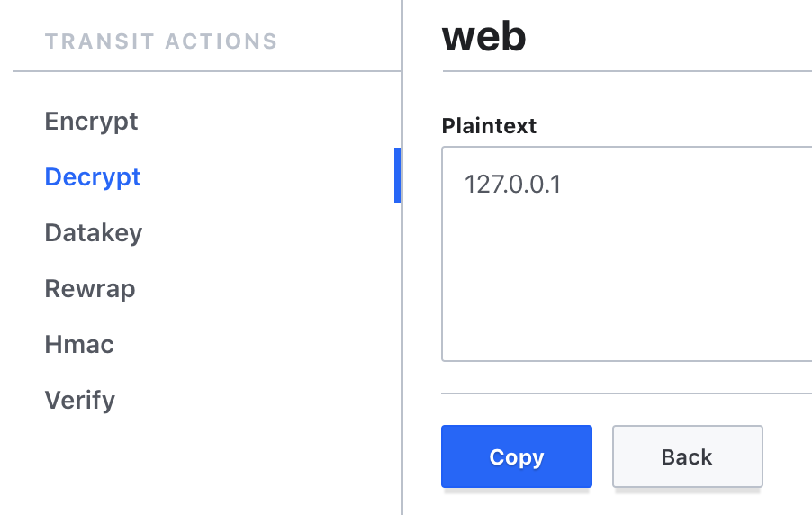Click empty space inside Plaintext box

point(627,280)
